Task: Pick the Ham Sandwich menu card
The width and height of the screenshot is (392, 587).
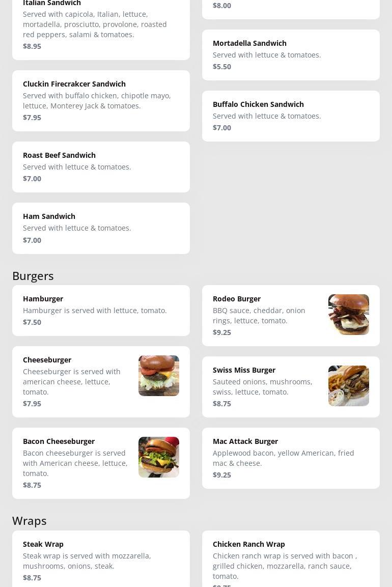Action: [x=101, y=229]
